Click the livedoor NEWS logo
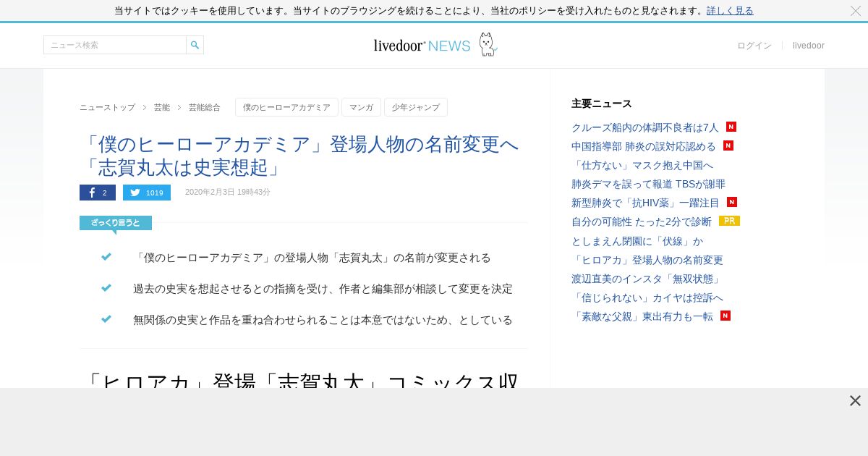 tap(422, 46)
